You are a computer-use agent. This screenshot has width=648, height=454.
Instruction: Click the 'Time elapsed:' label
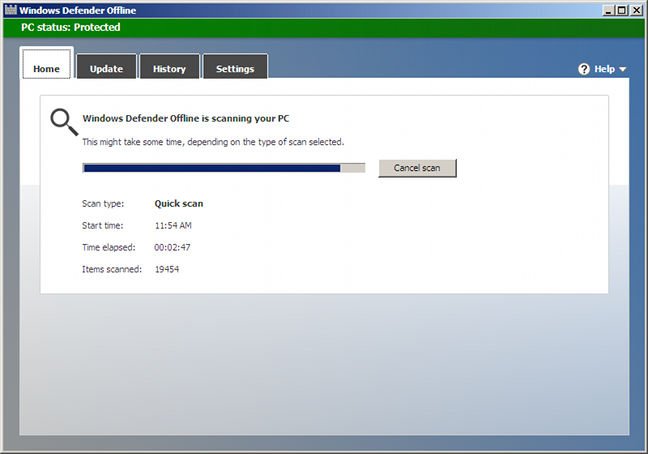point(109,247)
